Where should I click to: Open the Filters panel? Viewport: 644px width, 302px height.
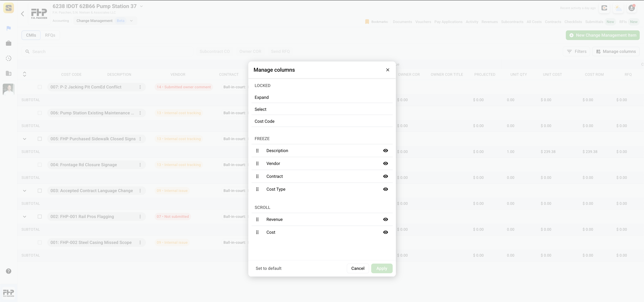click(576, 51)
